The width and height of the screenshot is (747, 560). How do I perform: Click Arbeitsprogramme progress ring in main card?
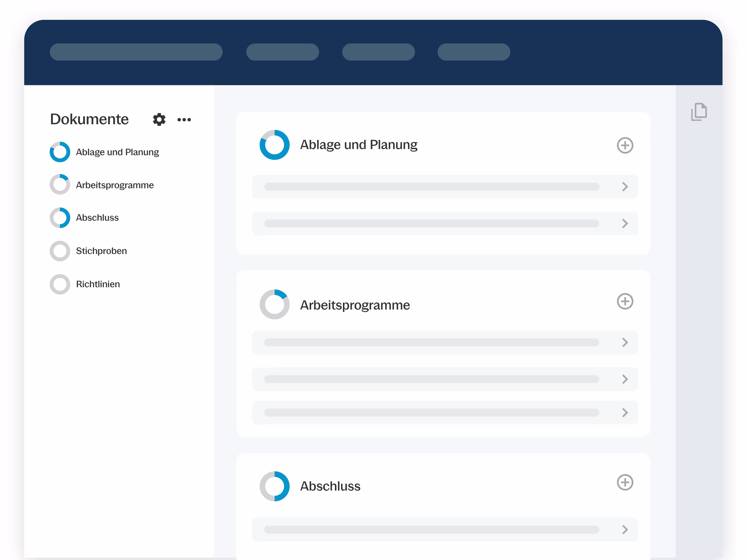point(274,304)
